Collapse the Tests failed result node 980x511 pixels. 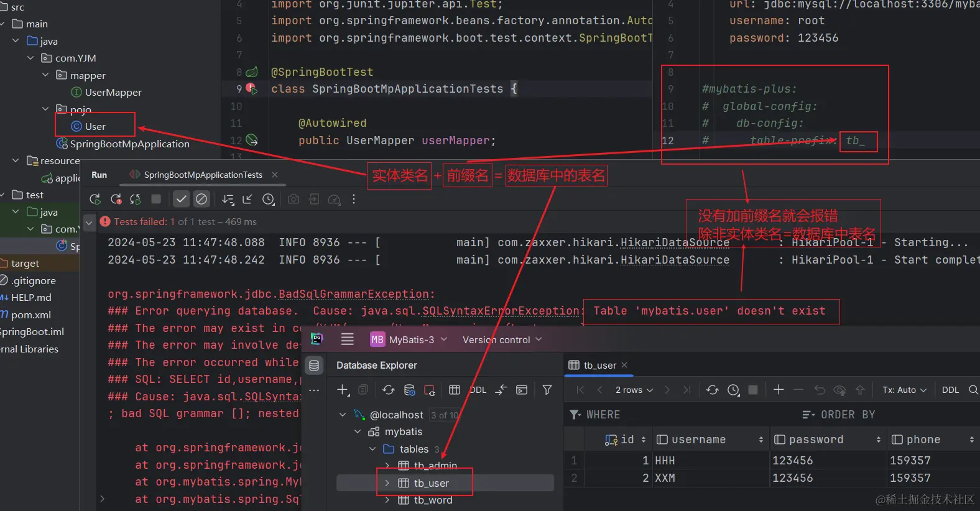[89, 222]
